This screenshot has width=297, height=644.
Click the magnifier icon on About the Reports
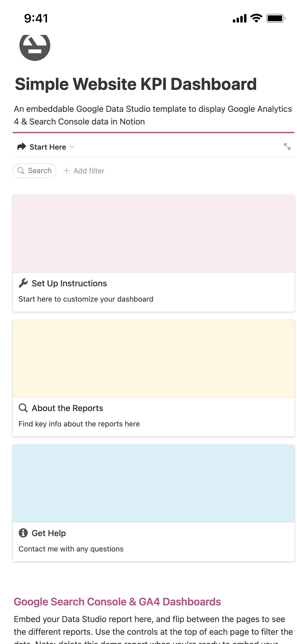point(23,408)
